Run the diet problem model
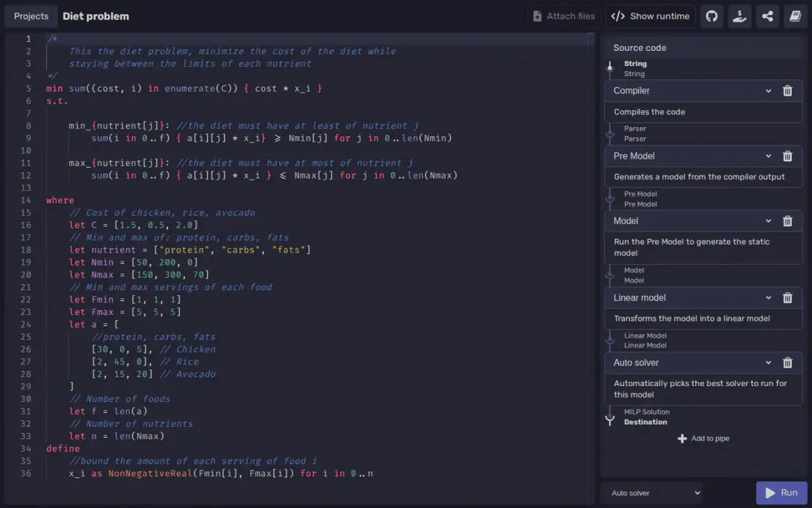Image resolution: width=812 pixels, height=508 pixels. click(782, 493)
